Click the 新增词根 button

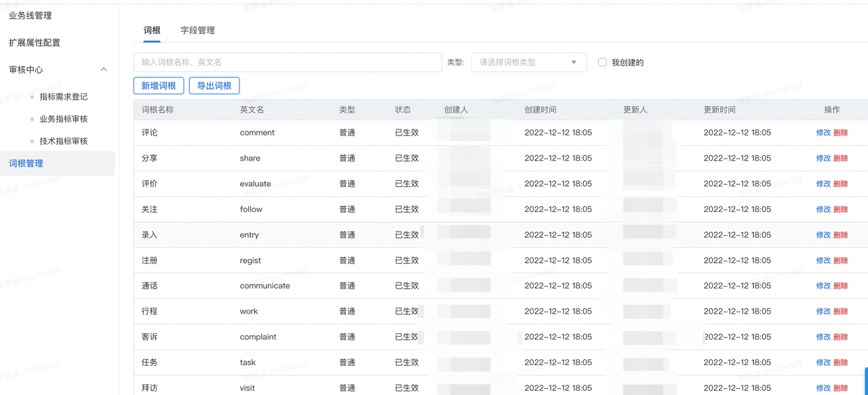159,86
